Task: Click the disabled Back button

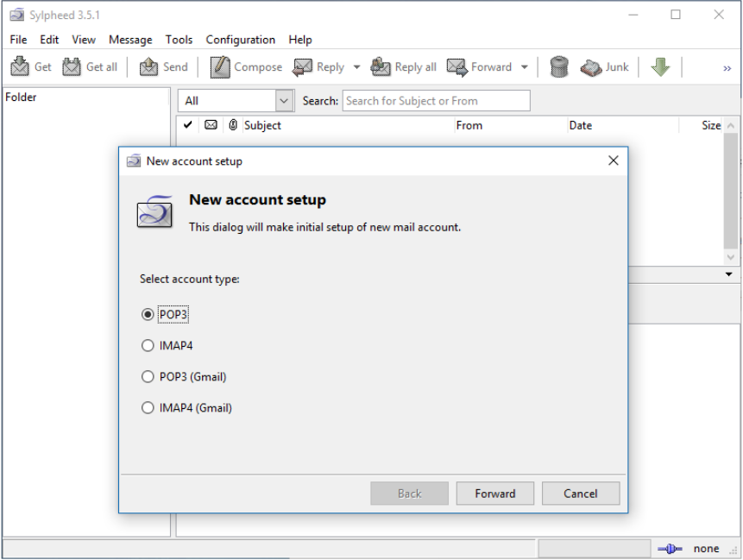Action: click(409, 494)
